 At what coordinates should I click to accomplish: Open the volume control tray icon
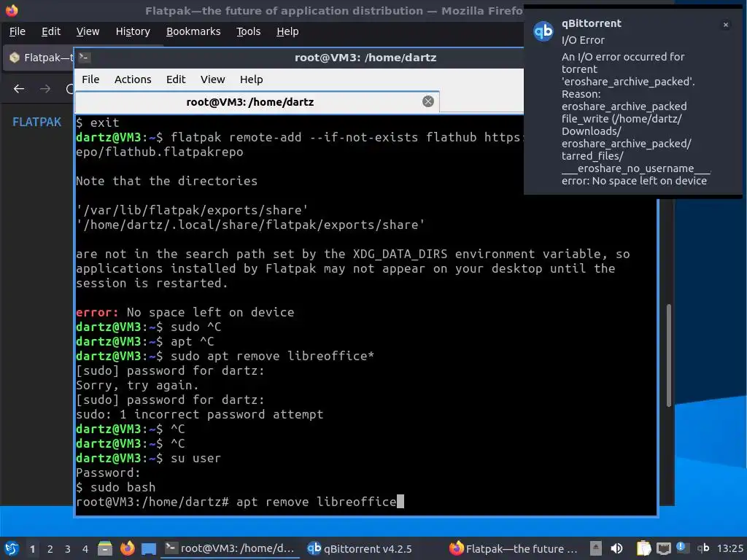point(617,548)
